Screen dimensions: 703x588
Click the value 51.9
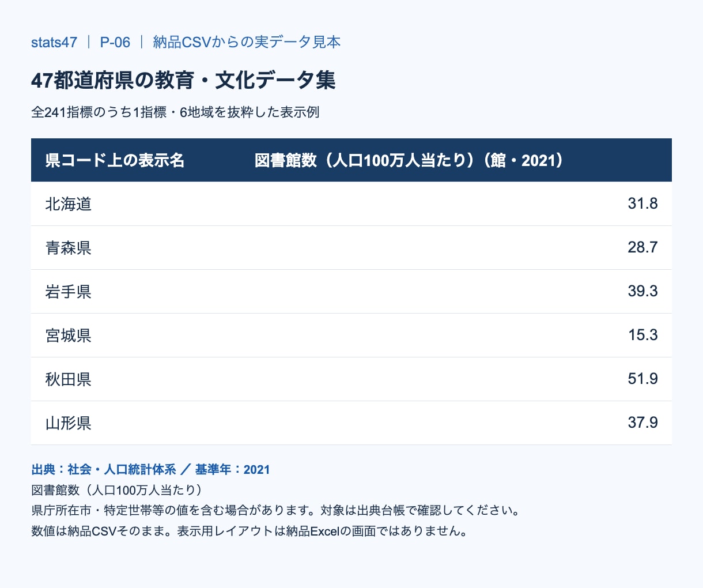pos(642,379)
